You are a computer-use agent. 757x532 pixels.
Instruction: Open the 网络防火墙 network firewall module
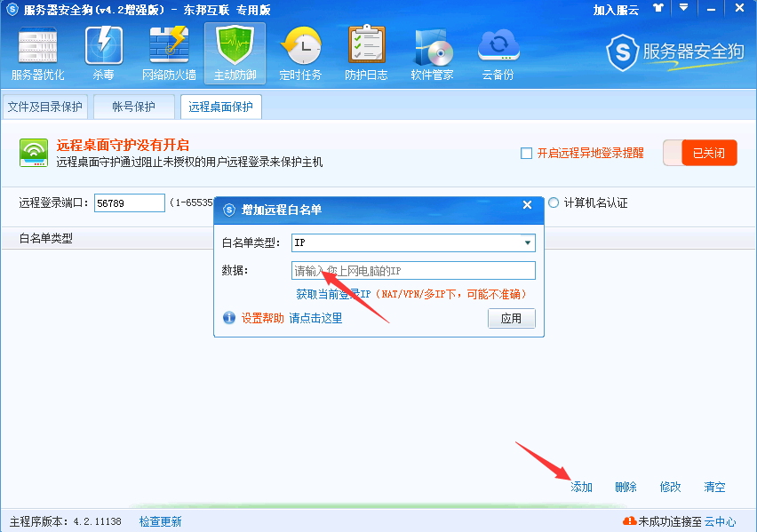click(169, 54)
